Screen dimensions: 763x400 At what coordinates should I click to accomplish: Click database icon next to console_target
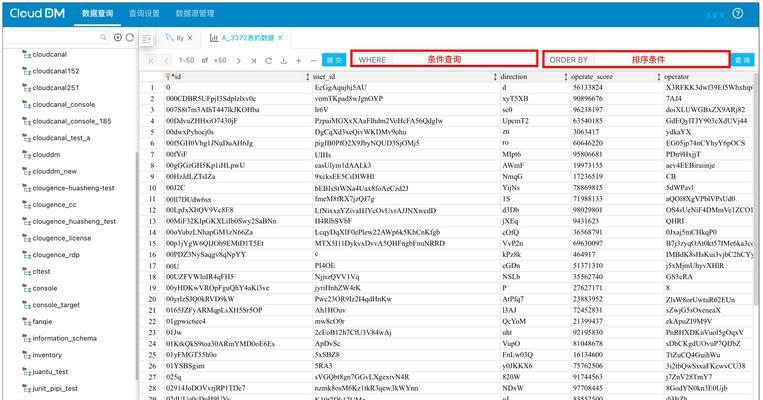[27, 305]
